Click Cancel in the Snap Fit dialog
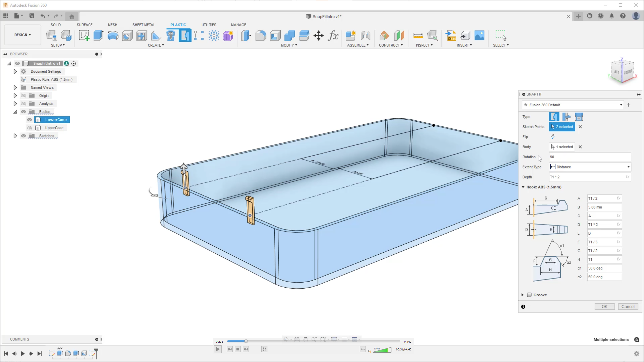This screenshot has height=362, width=644. (628, 306)
